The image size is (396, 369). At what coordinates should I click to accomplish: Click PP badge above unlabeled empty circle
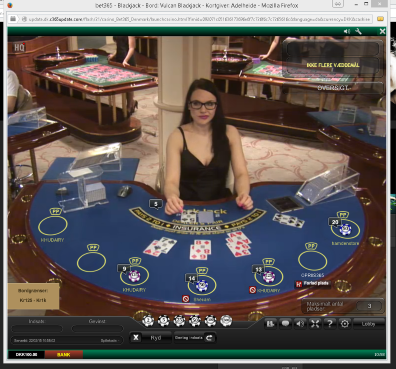coord(93,247)
